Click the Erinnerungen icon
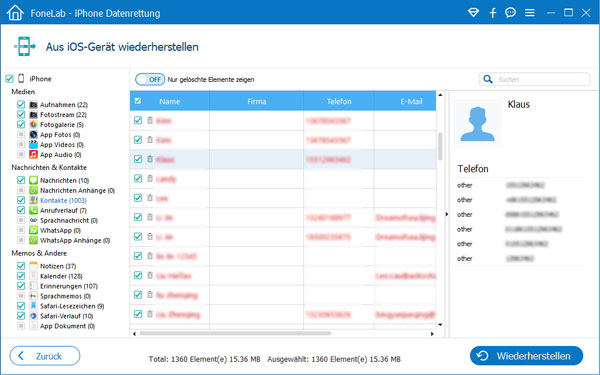Screen dimensions: 600x375 coord(34,286)
